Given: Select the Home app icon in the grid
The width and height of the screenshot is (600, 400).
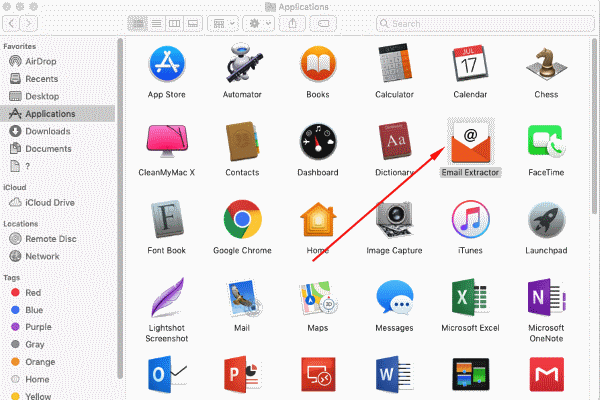Looking at the screenshot, I should [x=318, y=219].
